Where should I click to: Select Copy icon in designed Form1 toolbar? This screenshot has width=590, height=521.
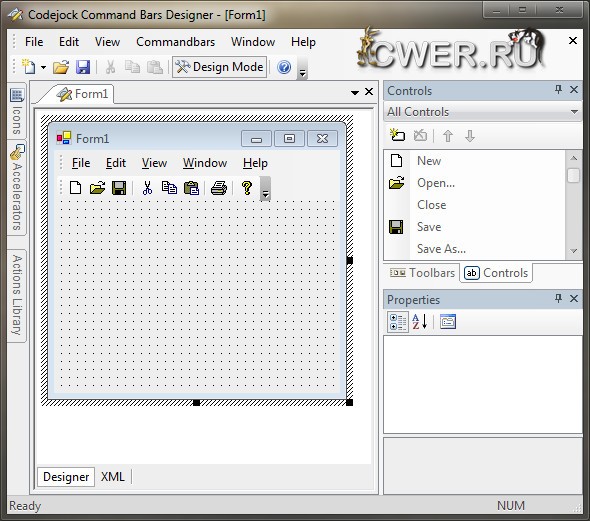[x=169, y=188]
